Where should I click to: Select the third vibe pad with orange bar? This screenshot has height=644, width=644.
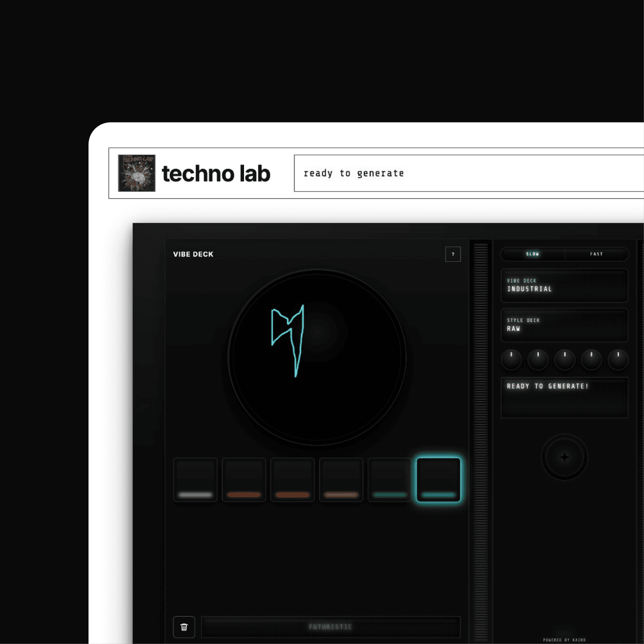pos(292,480)
